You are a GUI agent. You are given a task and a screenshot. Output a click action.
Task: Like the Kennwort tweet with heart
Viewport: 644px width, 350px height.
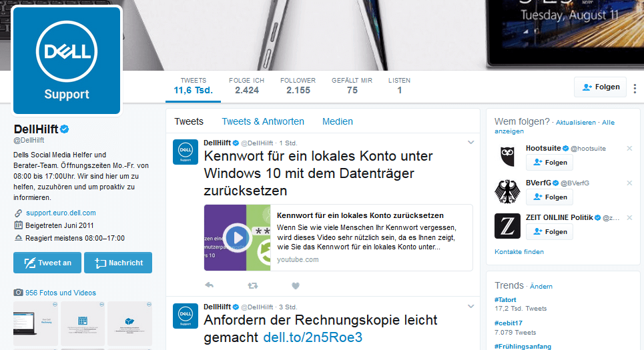pos(295,285)
